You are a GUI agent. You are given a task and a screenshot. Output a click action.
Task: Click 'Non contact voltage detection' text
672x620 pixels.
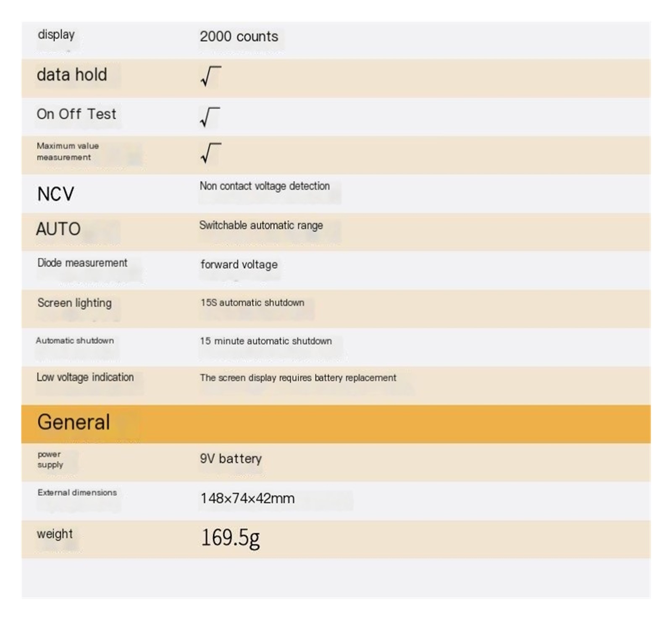265,186
